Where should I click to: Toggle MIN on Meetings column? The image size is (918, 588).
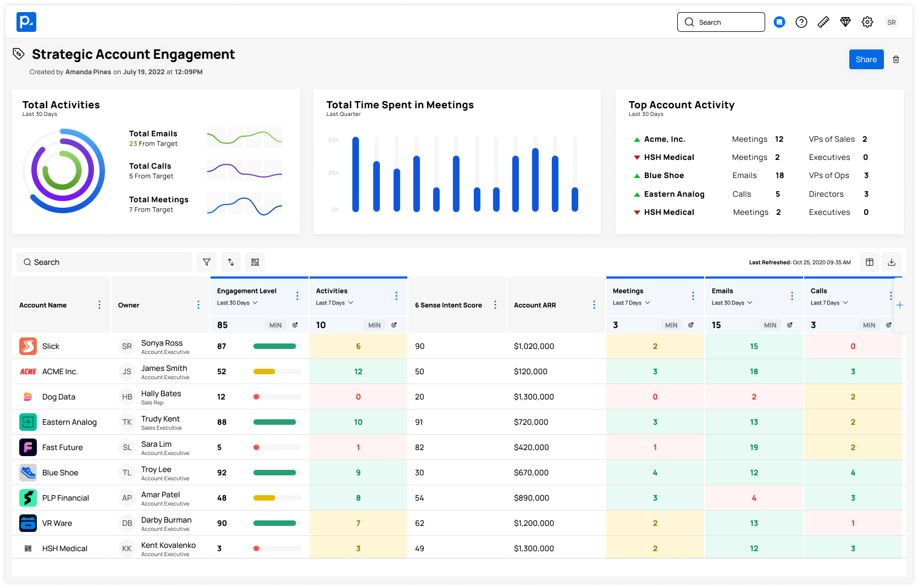point(671,325)
